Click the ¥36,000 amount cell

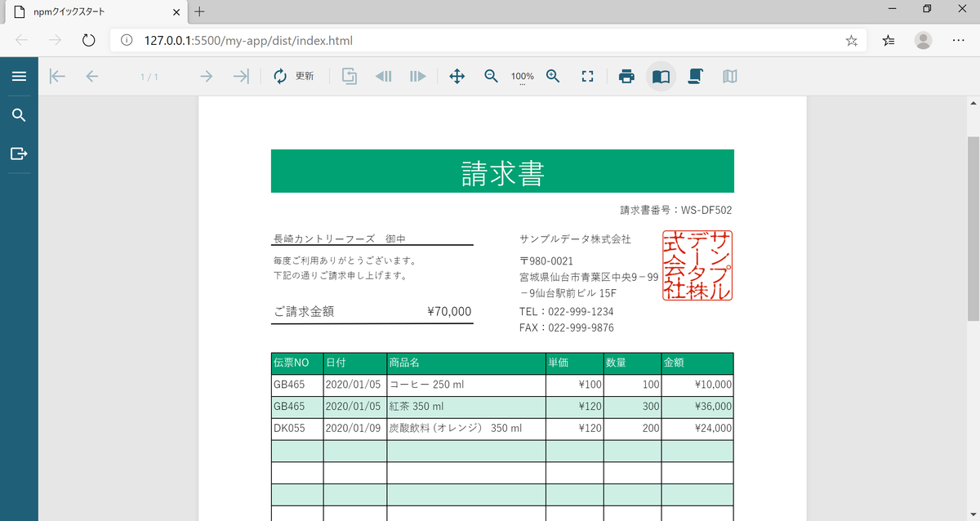click(697, 407)
